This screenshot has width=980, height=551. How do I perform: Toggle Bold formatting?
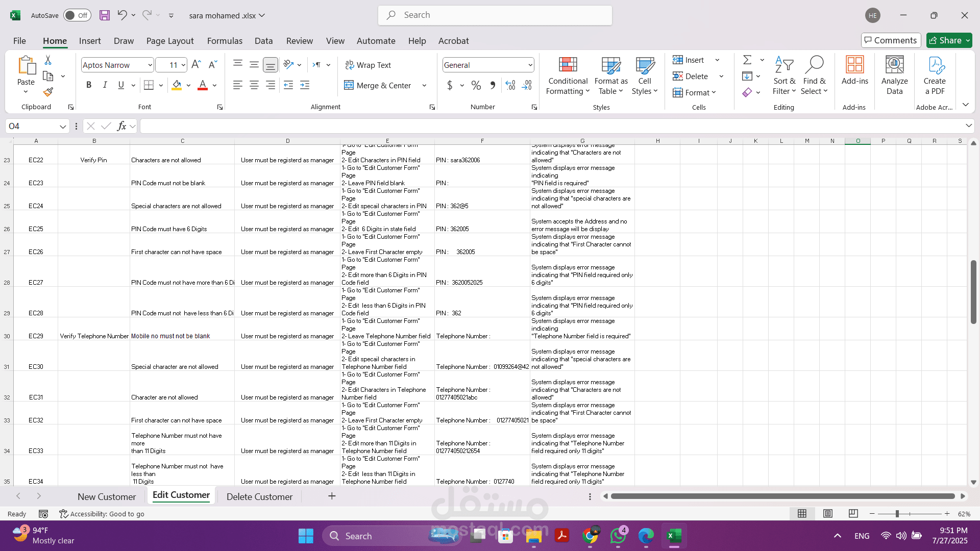click(89, 85)
